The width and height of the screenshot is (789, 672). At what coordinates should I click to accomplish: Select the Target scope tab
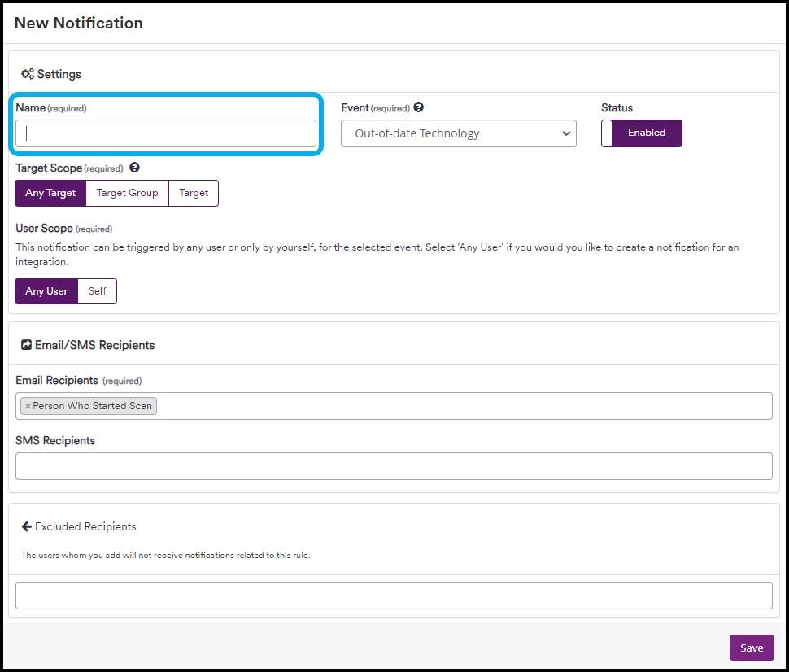[194, 193]
